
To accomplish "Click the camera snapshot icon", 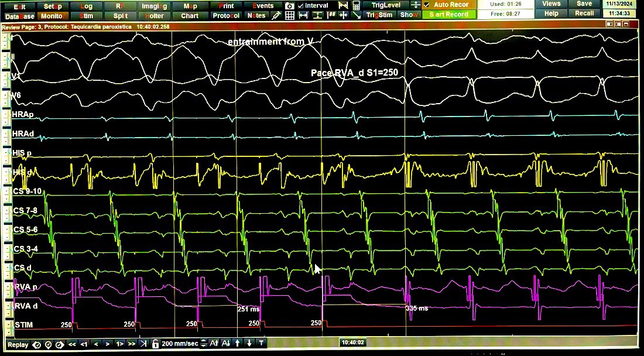I will point(289,5).
